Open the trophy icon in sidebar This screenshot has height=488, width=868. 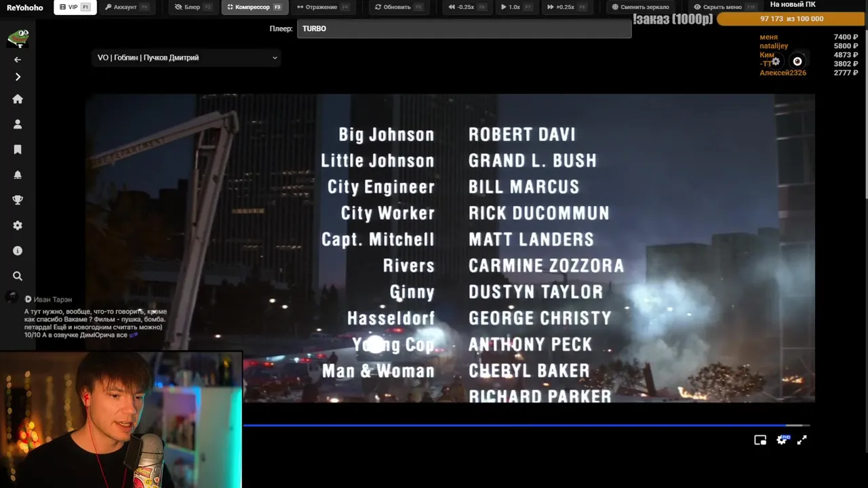pyautogui.click(x=18, y=200)
